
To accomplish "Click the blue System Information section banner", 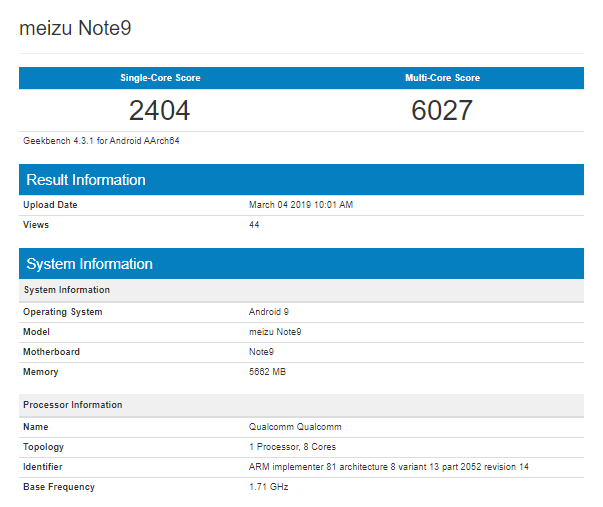I will 302,264.
